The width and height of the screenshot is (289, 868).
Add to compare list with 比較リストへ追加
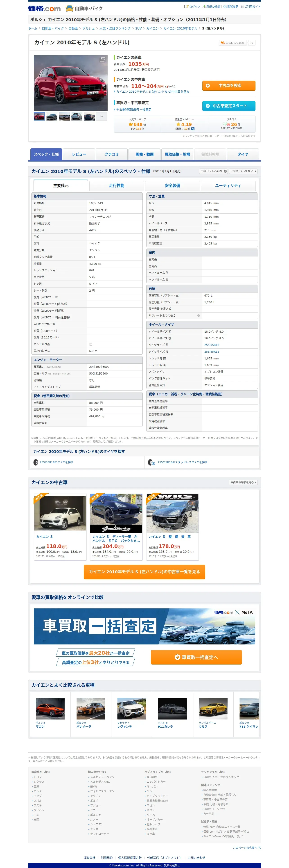(213, 171)
